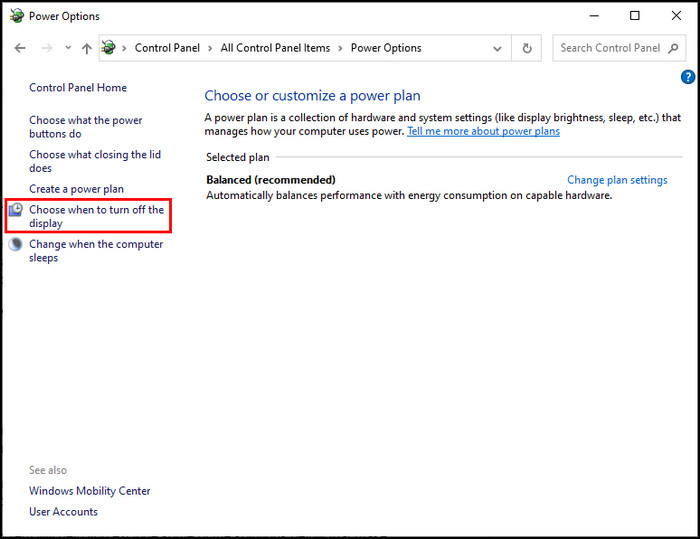Expand chevron before Control Panel breadcrumb

(x=125, y=48)
